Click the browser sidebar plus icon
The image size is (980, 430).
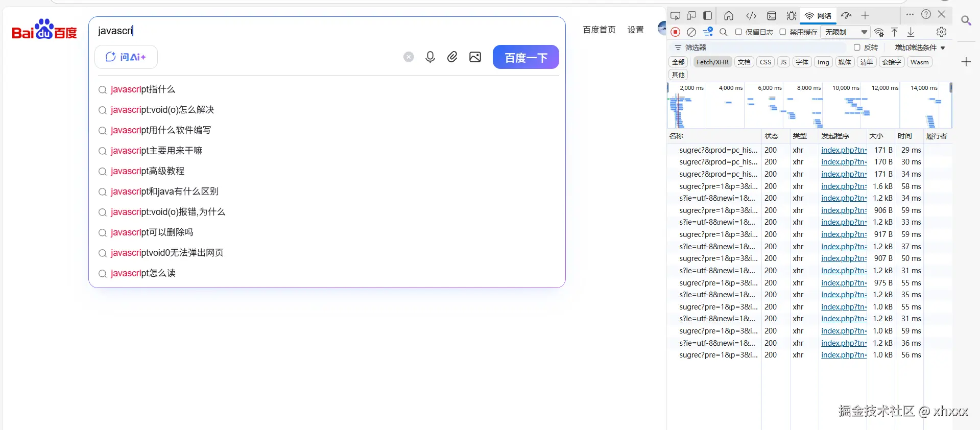click(966, 62)
